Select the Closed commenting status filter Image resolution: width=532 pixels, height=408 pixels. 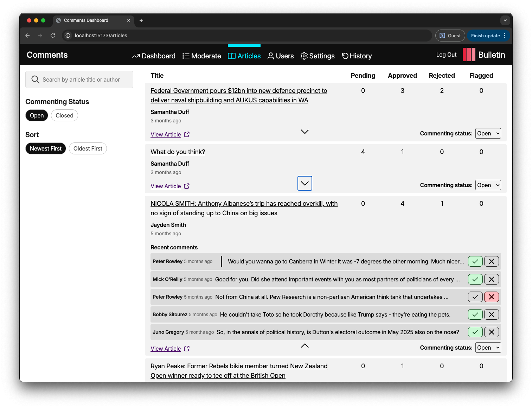pyautogui.click(x=64, y=115)
